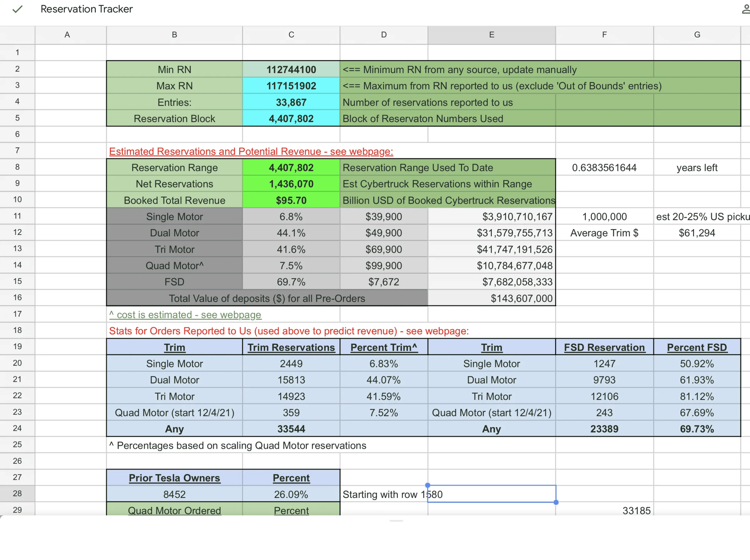
Task: Select column E header
Action: pos(491,35)
